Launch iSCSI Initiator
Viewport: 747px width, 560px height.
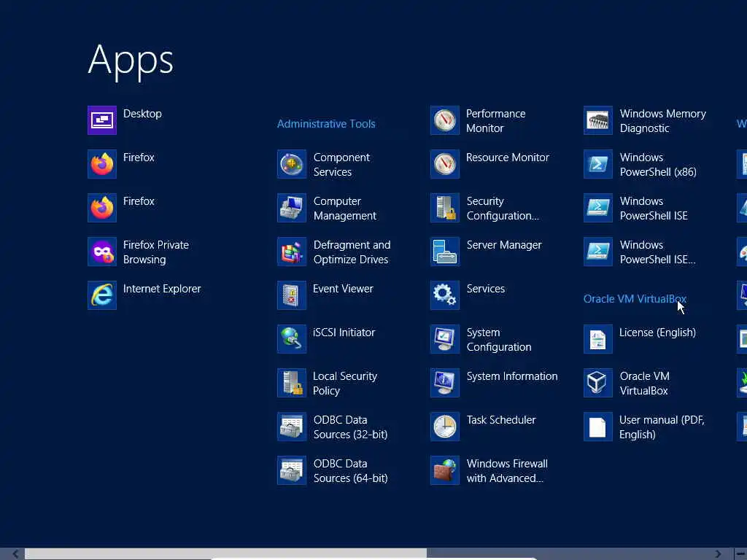pos(326,339)
